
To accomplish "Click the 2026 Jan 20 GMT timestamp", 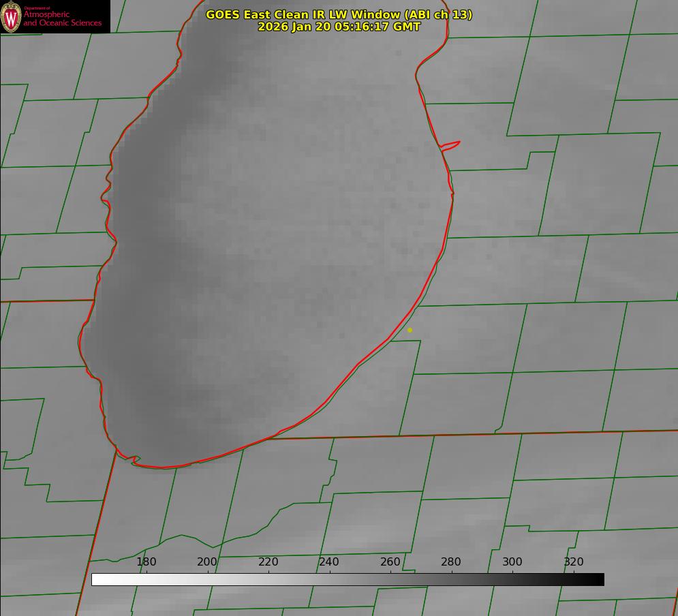I will [x=339, y=27].
